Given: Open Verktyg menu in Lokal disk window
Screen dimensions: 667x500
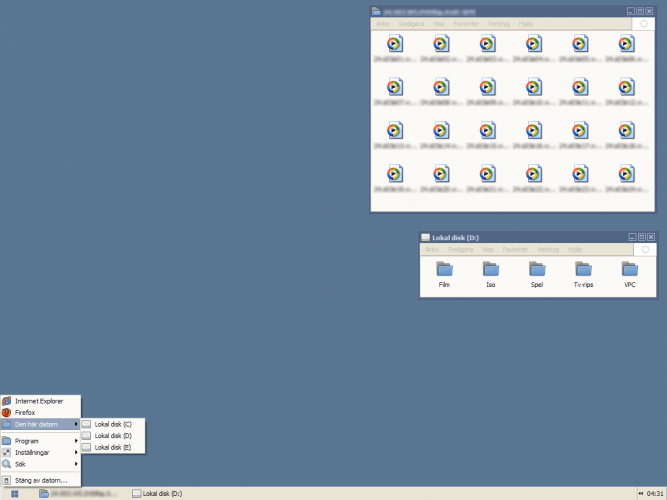Looking at the screenshot, I should 548,249.
